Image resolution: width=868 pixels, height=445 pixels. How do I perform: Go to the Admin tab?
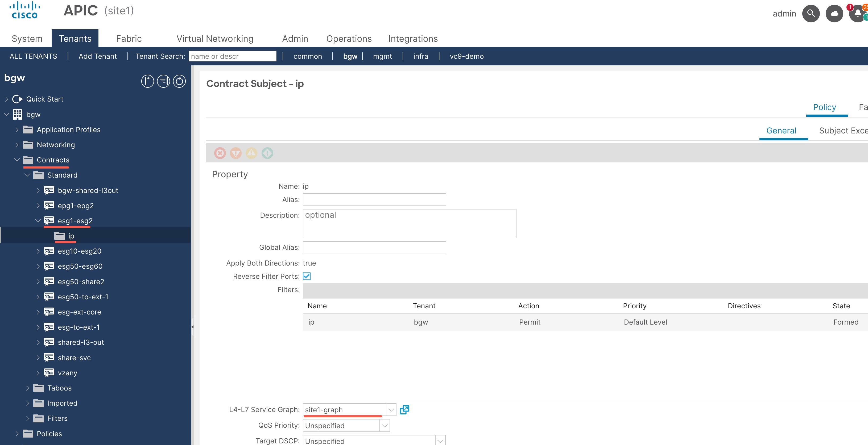point(295,39)
